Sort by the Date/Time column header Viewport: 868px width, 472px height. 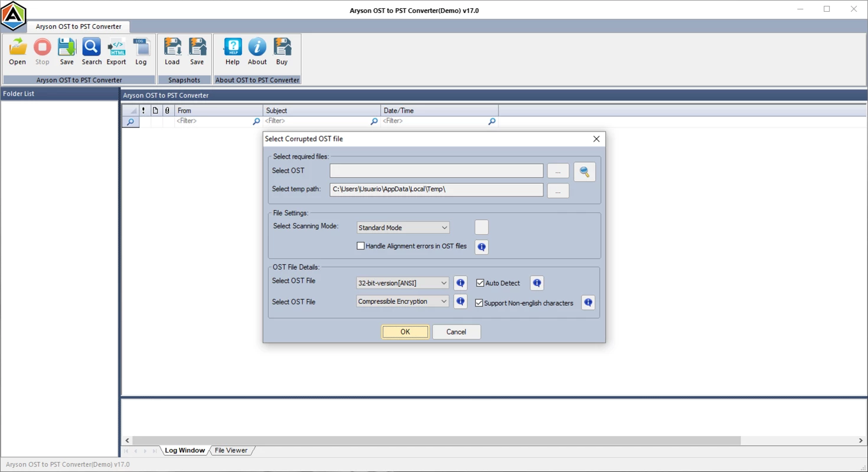pyautogui.click(x=440, y=110)
